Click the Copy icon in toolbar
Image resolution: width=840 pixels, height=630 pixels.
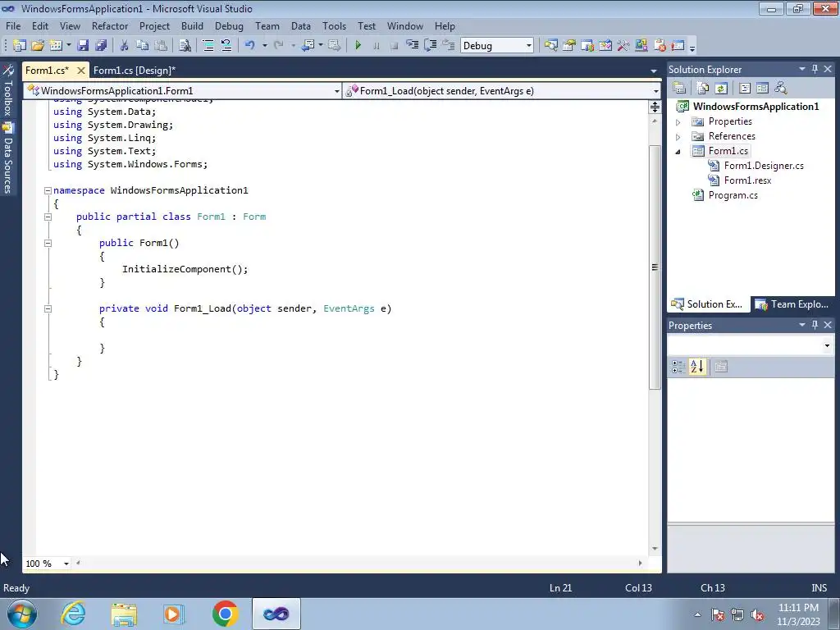pyautogui.click(x=142, y=46)
